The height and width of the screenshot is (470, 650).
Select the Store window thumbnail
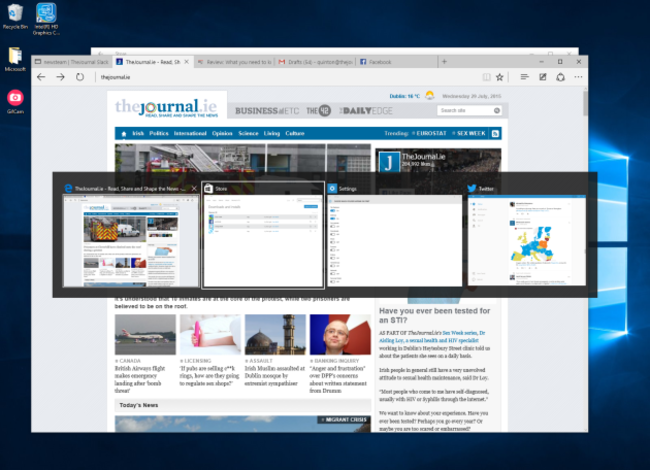263,242
